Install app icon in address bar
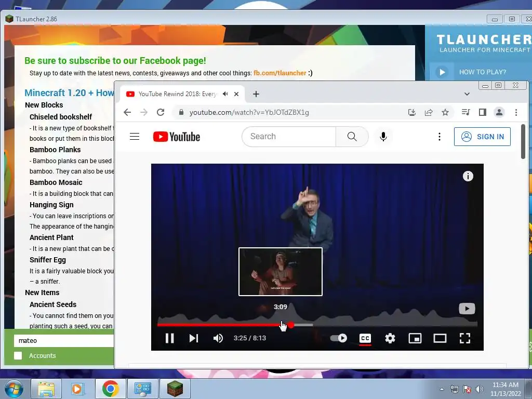532x399 pixels. coord(412,112)
